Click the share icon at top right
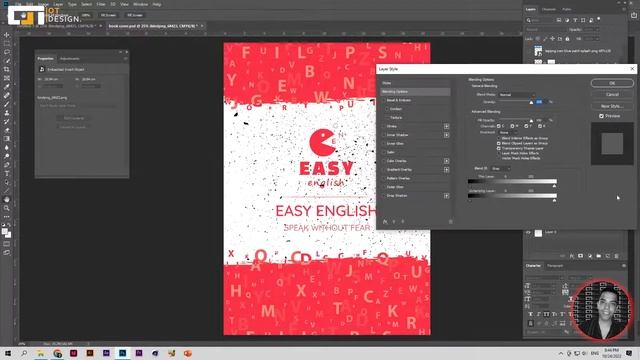Screen dimensions: 640x360 coord(634,15)
